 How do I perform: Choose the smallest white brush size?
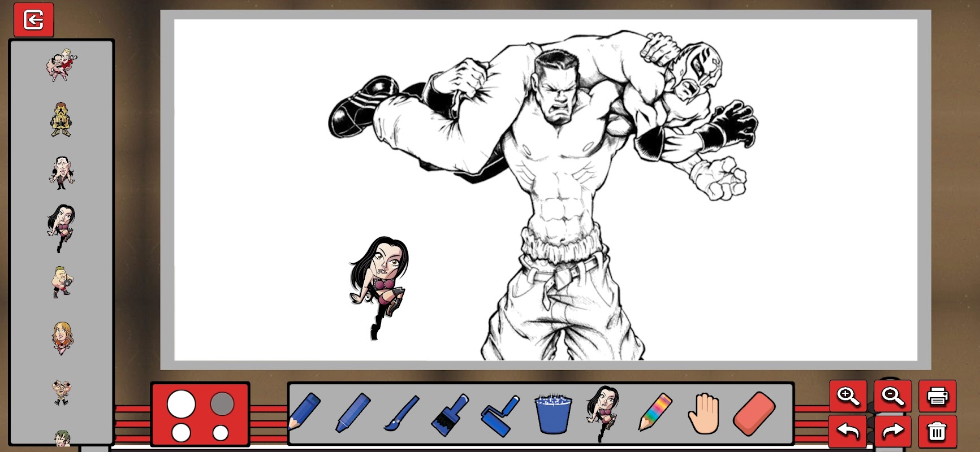(x=221, y=433)
